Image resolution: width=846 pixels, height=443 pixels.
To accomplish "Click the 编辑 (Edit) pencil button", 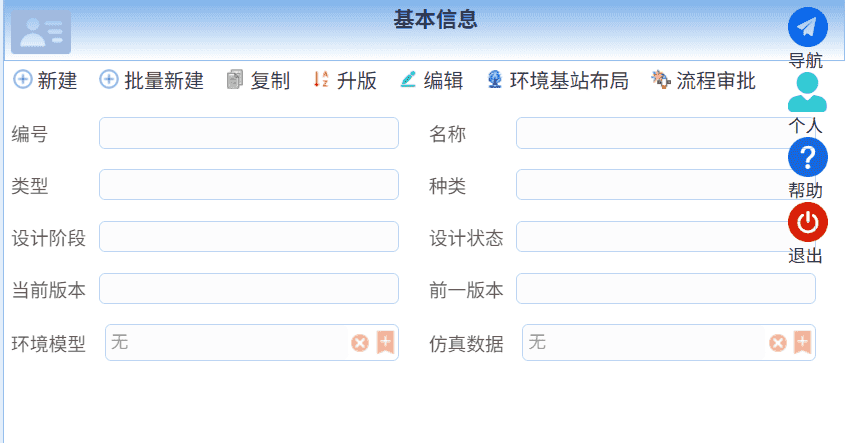I will click(x=431, y=81).
